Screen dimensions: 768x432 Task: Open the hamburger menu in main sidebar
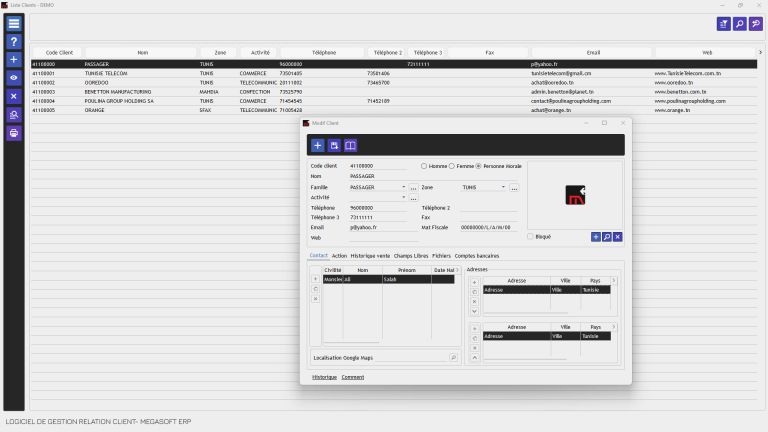coord(14,24)
